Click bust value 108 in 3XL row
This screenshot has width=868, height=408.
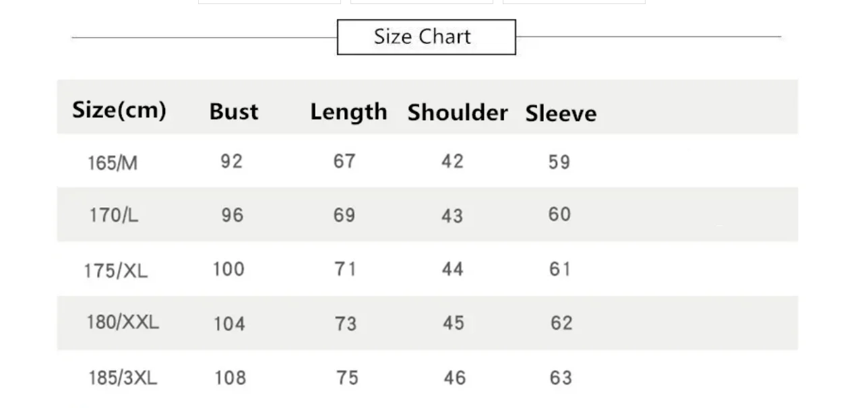[230, 378]
